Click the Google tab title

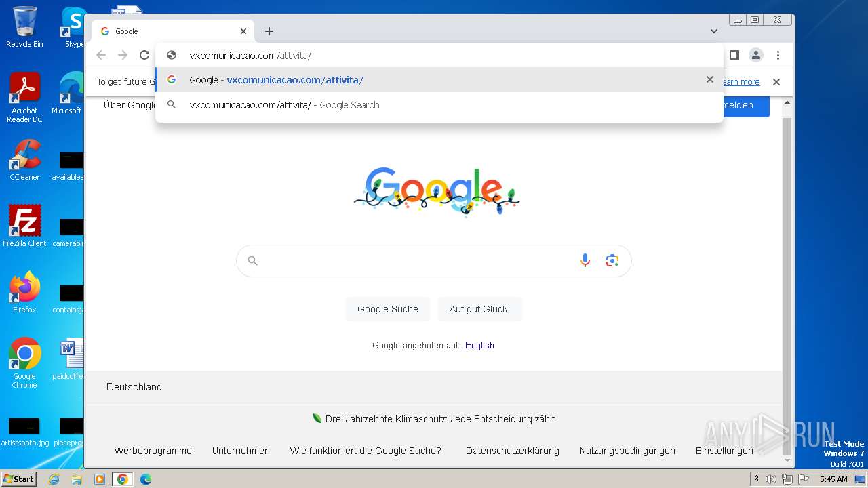click(x=127, y=31)
